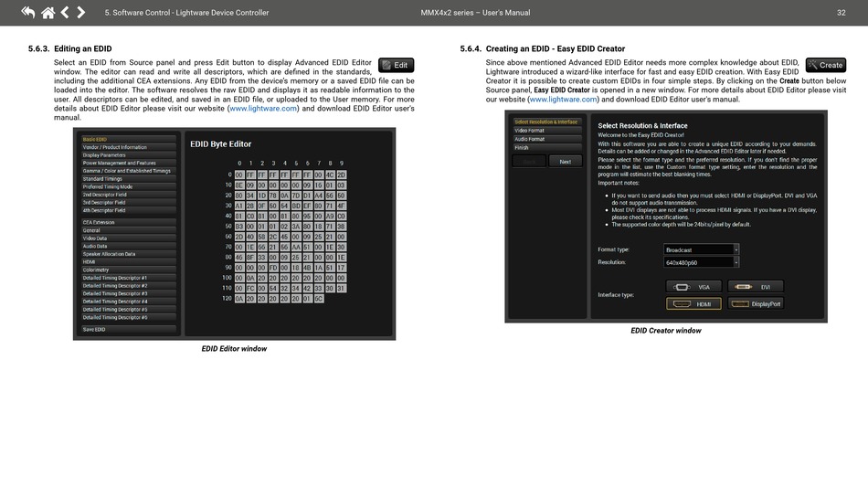The height and width of the screenshot is (487, 868).
Task: Open Detailed Timing Descriptor #3
Action: click(x=129, y=294)
